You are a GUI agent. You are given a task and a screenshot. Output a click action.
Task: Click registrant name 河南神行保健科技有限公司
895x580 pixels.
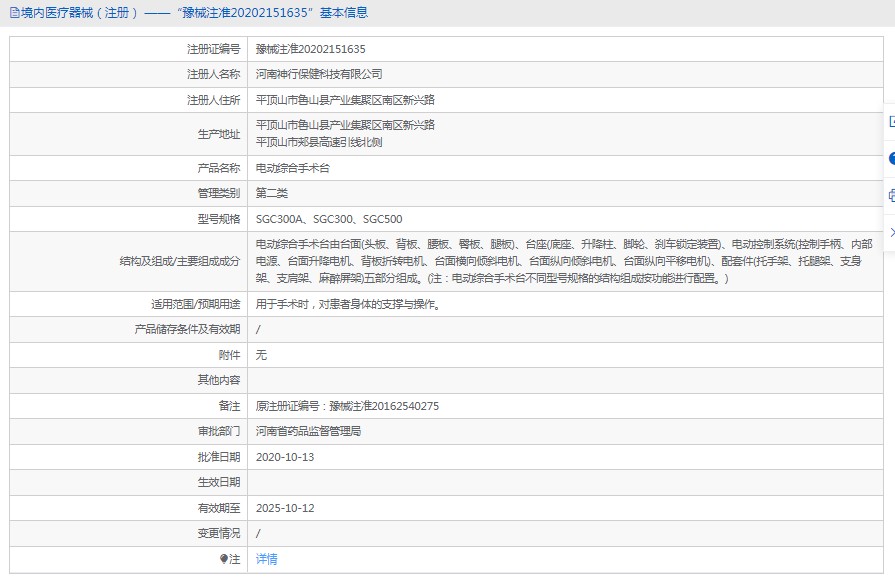pos(319,74)
